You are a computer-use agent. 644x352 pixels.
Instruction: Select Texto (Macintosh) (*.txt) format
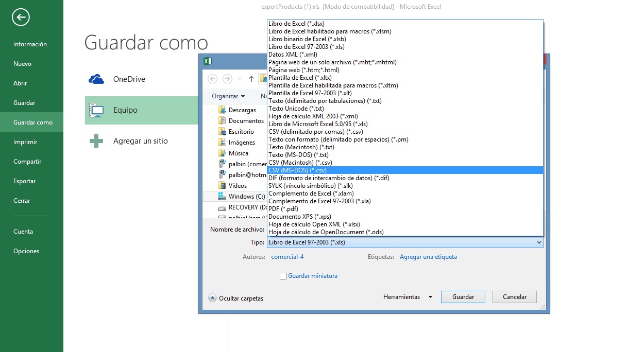click(x=405, y=147)
